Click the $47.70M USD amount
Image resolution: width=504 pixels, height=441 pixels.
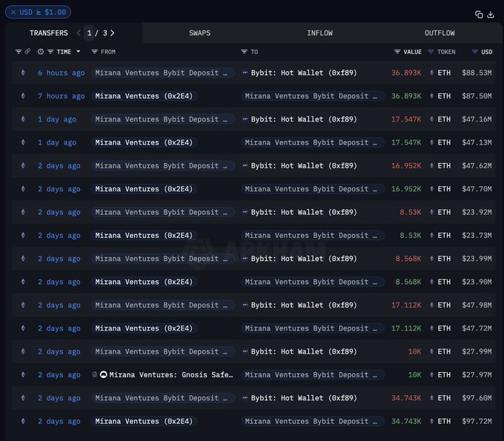(477, 189)
